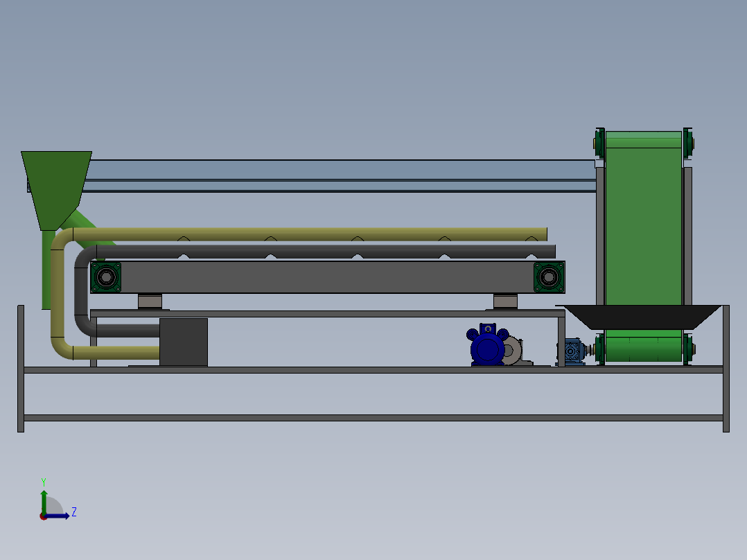This screenshot has height=560, width=747.
Task: Select the beige pulley beside the blue motor
Action: click(513, 351)
